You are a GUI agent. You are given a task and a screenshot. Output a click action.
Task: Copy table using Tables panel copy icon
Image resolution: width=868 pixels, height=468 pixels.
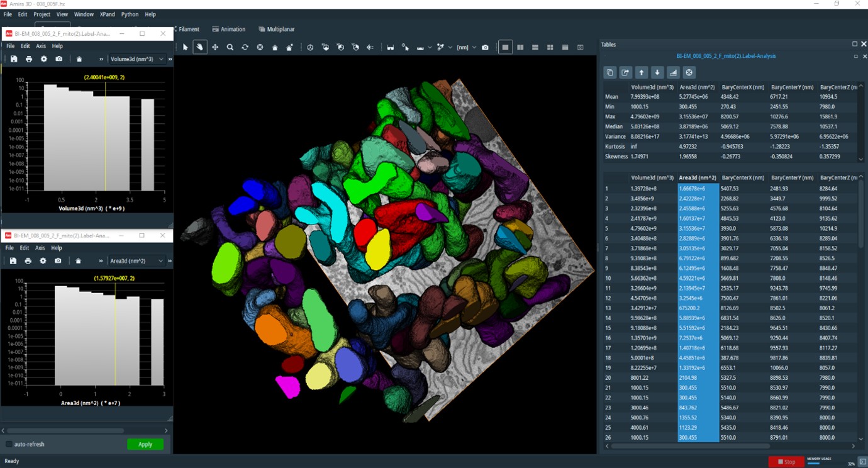click(609, 72)
